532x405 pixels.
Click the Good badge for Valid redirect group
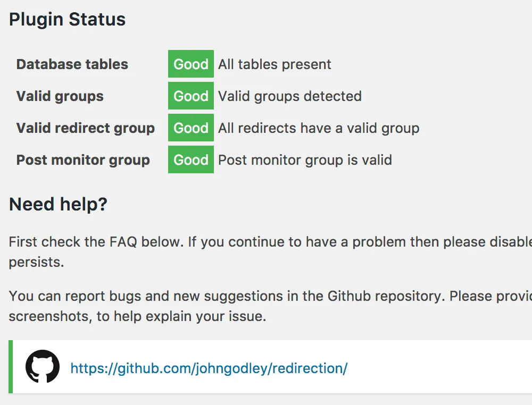[190, 128]
